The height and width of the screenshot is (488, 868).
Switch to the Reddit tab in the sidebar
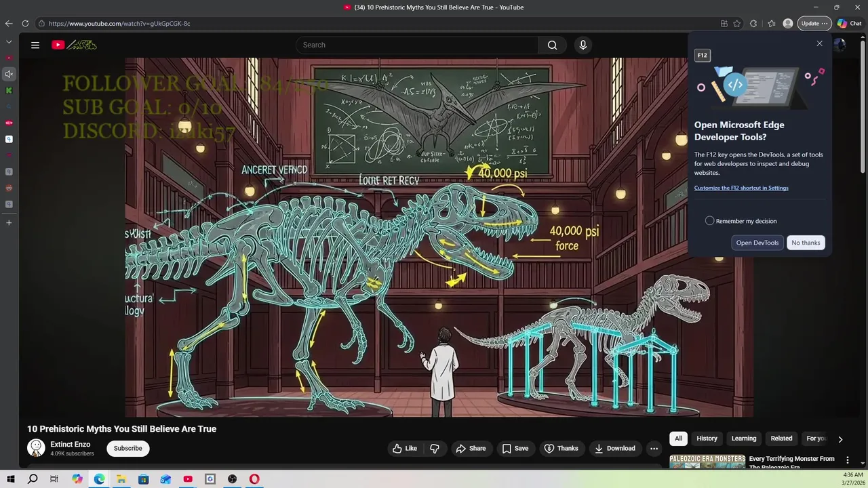pyautogui.click(x=9, y=188)
